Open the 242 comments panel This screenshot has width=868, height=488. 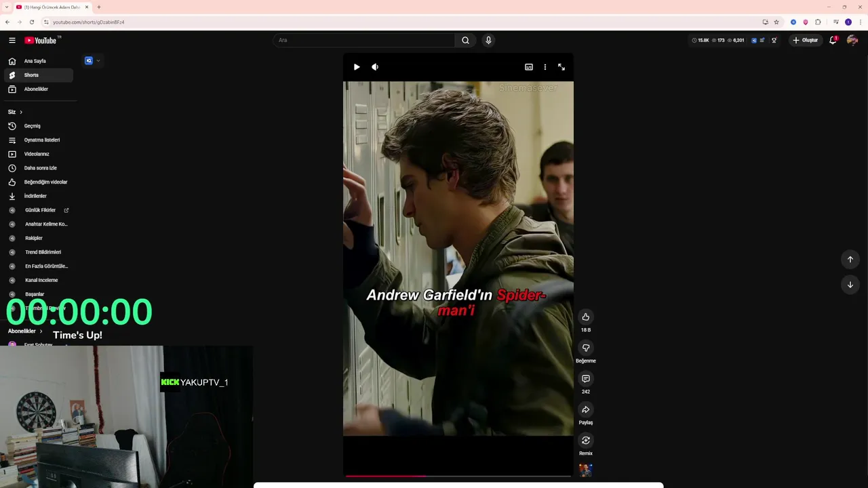pyautogui.click(x=586, y=379)
